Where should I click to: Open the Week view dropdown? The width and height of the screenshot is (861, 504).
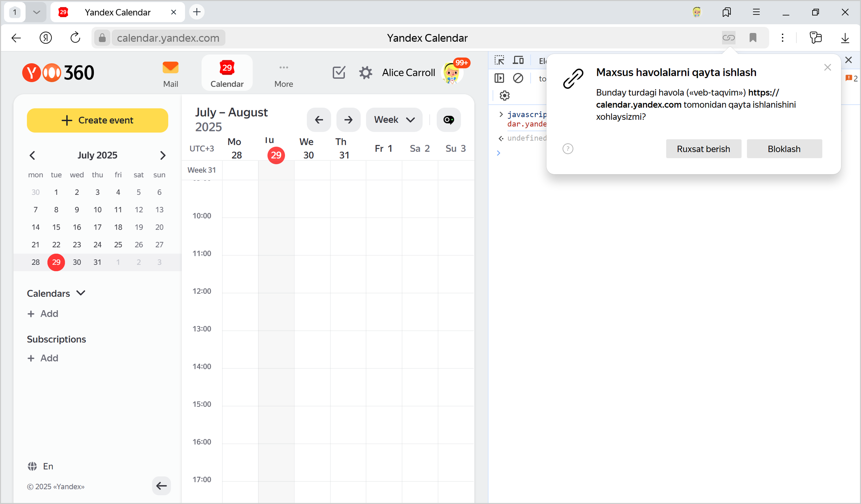[394, 119]
